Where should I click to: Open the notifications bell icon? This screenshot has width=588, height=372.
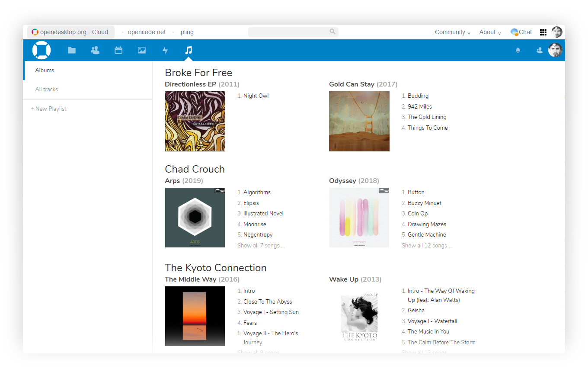click(x=518, y=50)
